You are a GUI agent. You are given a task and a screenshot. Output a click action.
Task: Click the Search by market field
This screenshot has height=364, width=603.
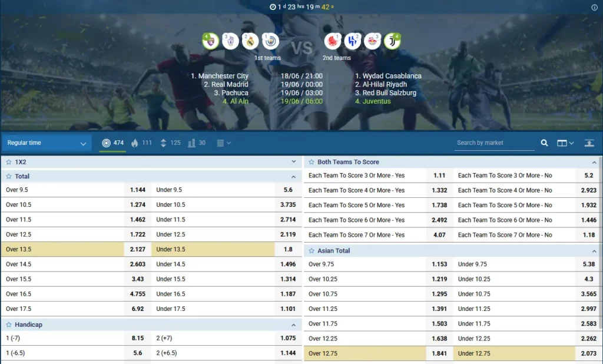pos(495,143)
